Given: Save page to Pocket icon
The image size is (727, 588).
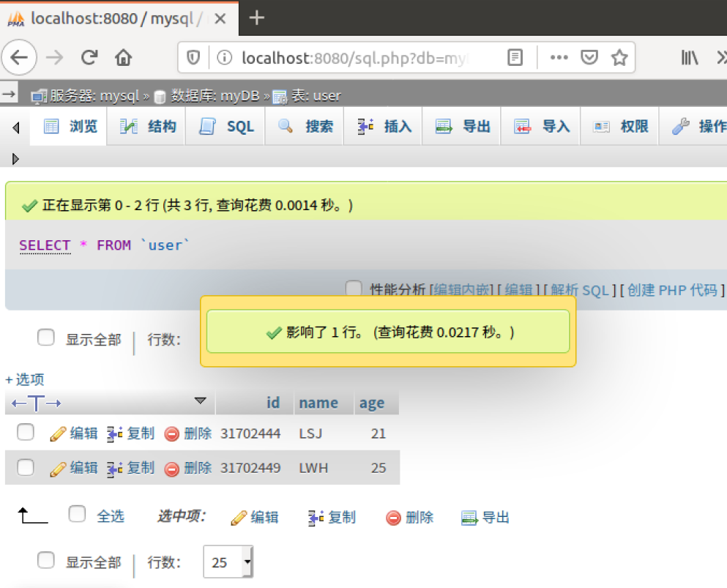Looking at the screenshot, I should [x=589, y=58].
